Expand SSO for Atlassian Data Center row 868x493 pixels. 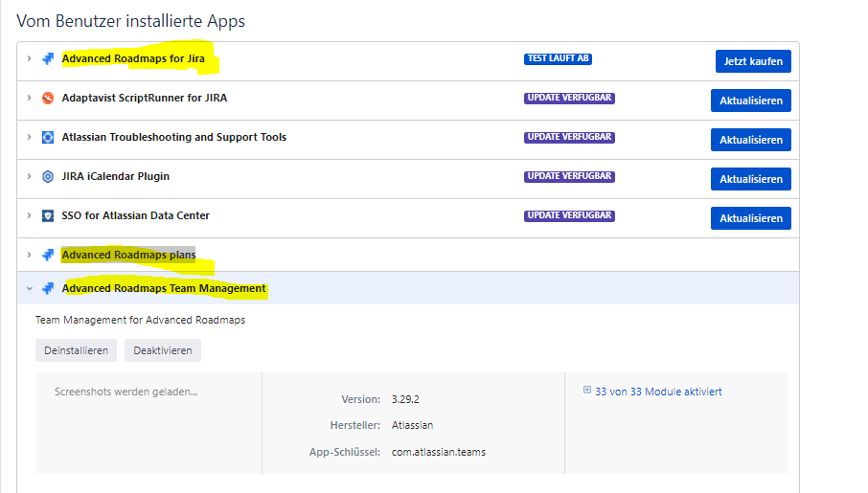click(30, 215)
